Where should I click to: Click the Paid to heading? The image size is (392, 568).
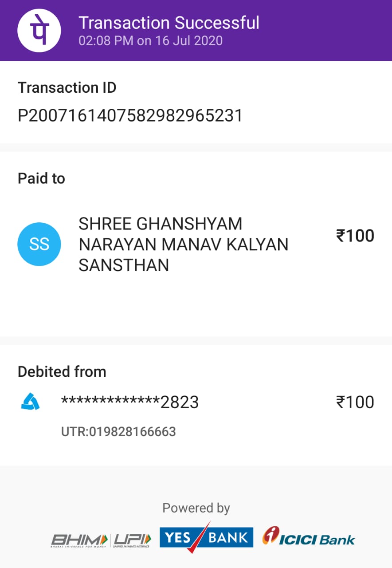[x=41, y=178]
